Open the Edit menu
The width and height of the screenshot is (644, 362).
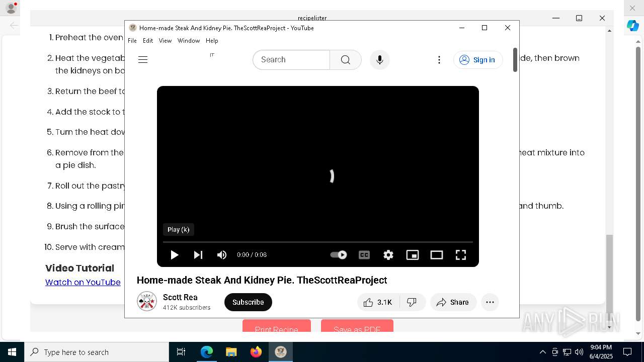pyautogui.click(x=148, y=41)
